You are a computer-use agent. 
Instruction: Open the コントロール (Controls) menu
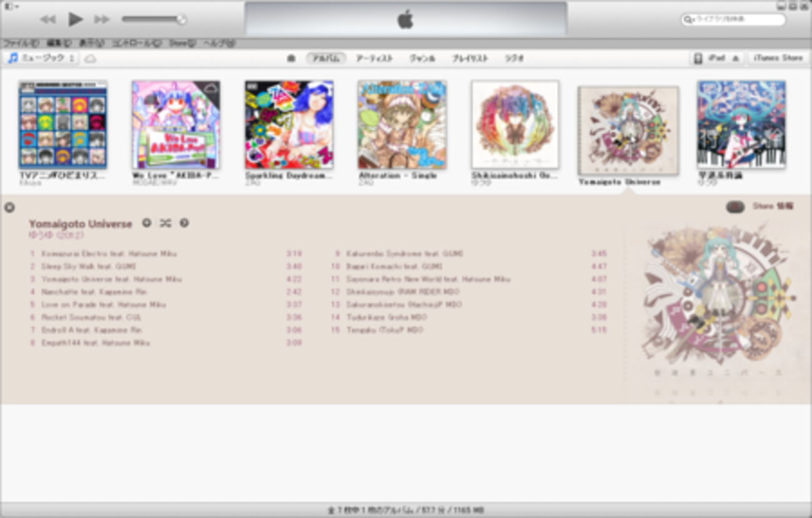[136, 43]
